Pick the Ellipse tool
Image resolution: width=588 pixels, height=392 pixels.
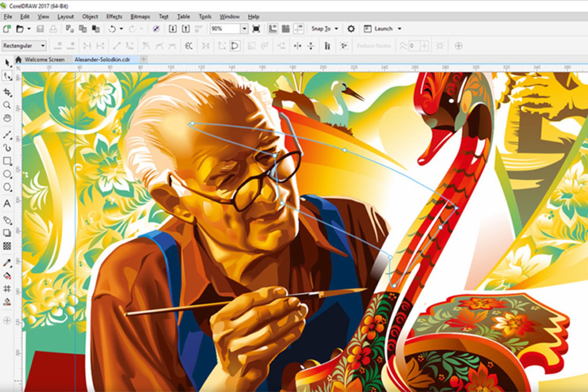click(7, 174)
